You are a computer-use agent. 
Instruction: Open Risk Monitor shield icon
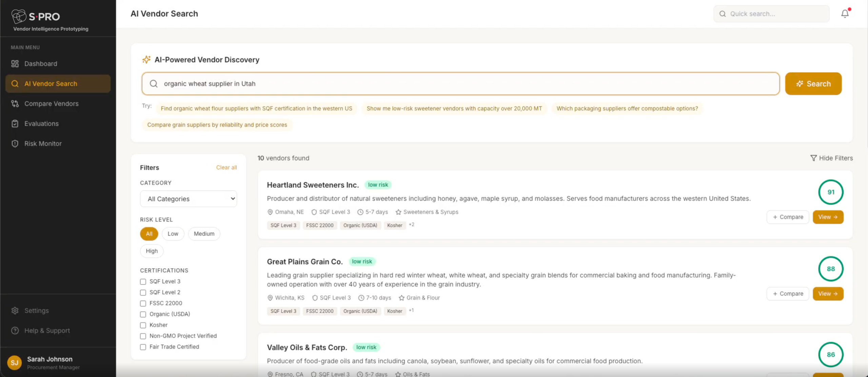click(x=15, y=144)
